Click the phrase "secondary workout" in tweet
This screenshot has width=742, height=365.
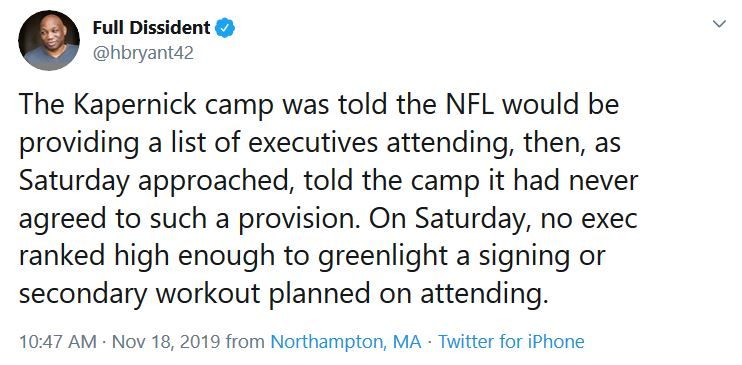pyautogui.click(x=140, y=293)
